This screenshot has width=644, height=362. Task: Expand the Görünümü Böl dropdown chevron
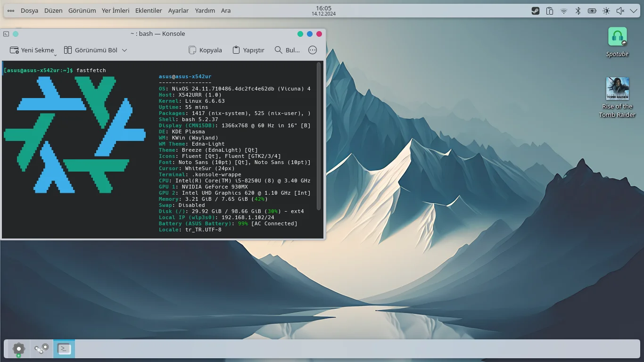click(x=124, y=50)
